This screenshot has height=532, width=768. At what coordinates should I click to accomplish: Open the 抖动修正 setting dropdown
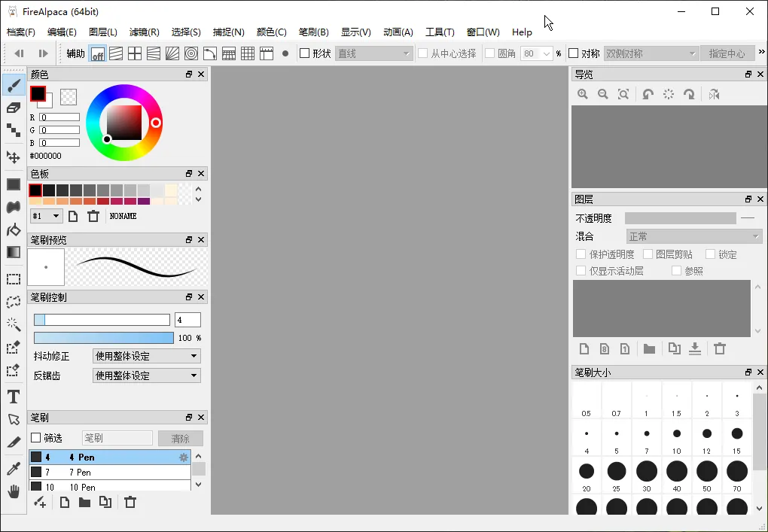point(146,354)
